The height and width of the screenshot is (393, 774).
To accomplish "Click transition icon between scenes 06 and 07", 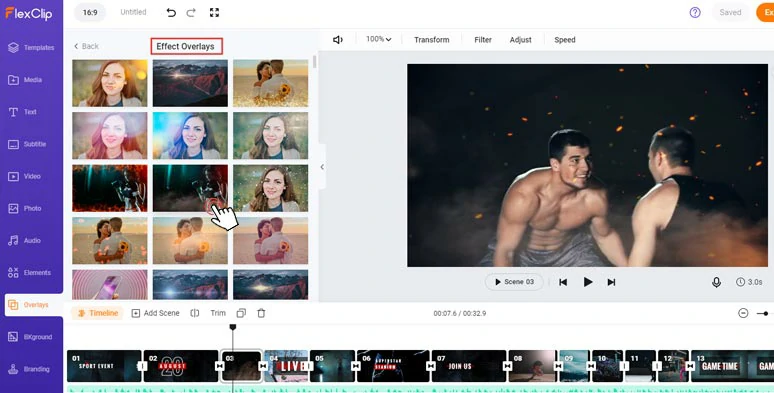I will point(430,366).
